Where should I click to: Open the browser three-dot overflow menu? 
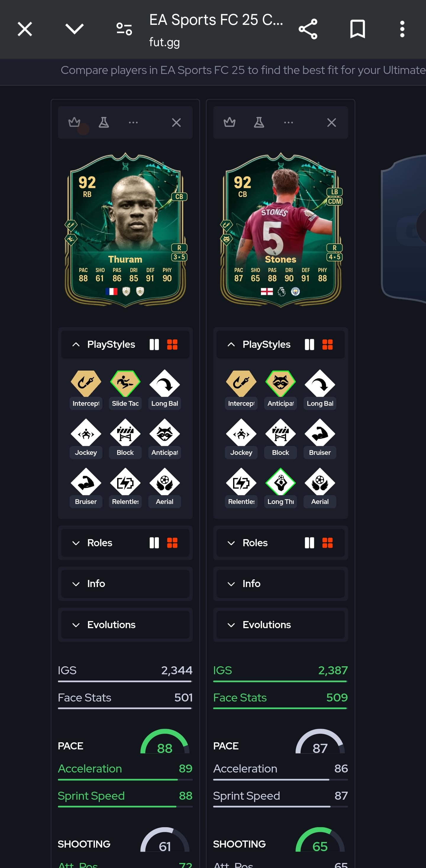click(x=402, y=29)
